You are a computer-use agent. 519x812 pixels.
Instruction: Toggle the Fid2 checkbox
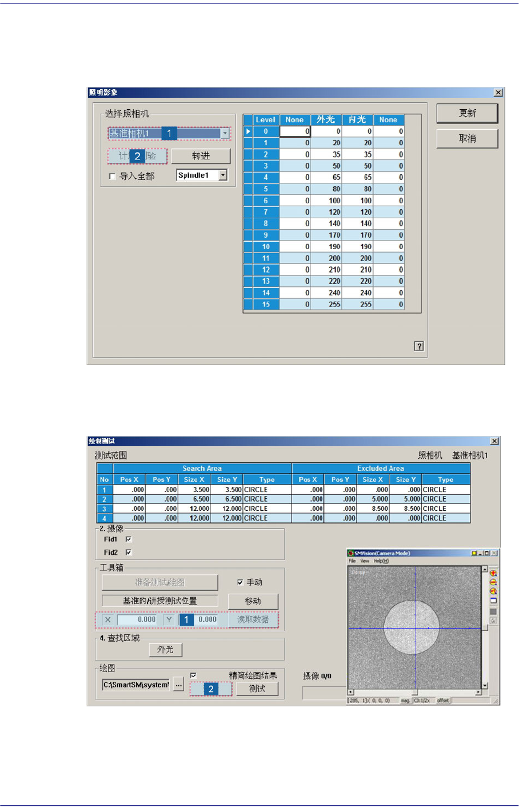(129, 552)
